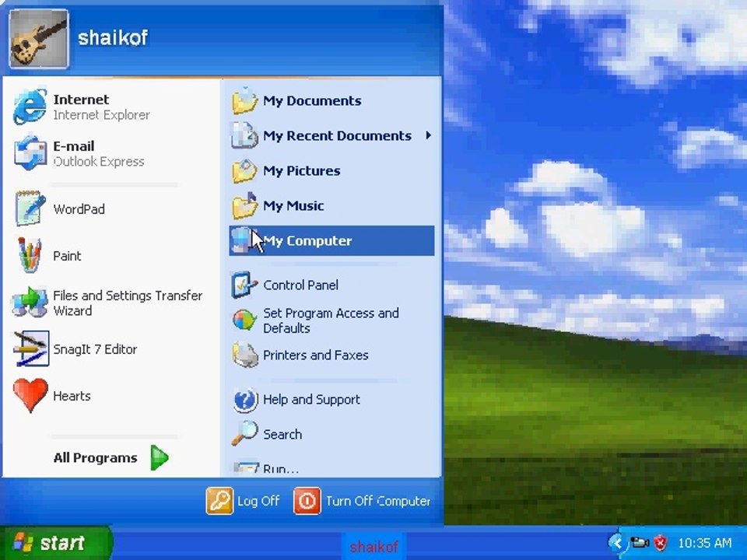Click the Log Off key icon
The height and width of the screenshot is (560, 747).
(219, 500)
